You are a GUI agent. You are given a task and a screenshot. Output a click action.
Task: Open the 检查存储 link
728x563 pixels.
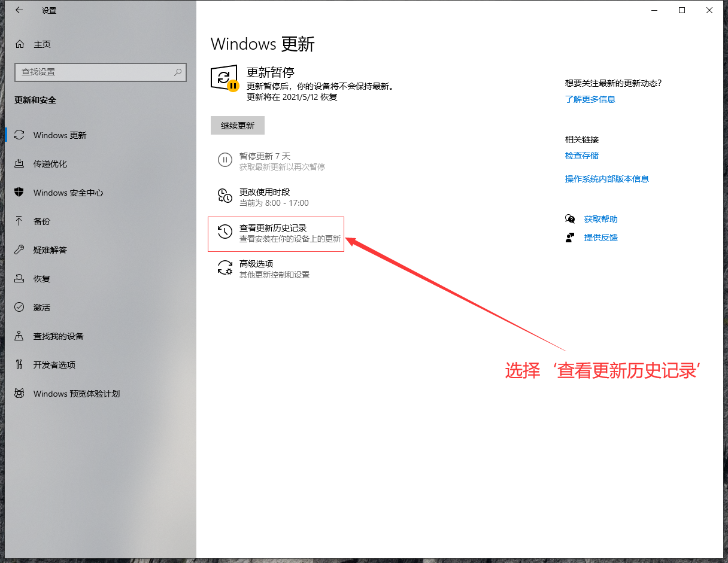582,156
